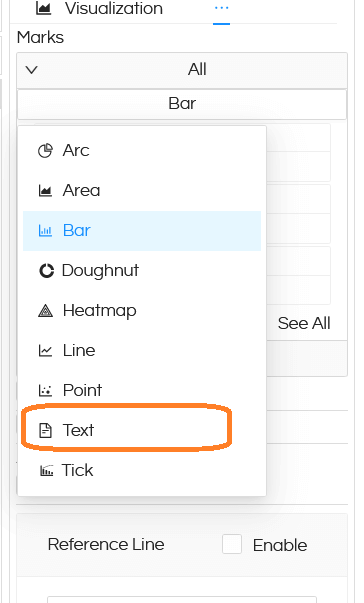Click the Visualization chart icon at top
Image resolution: width=364 pixels, height=603 pixels.
point(43,8)
